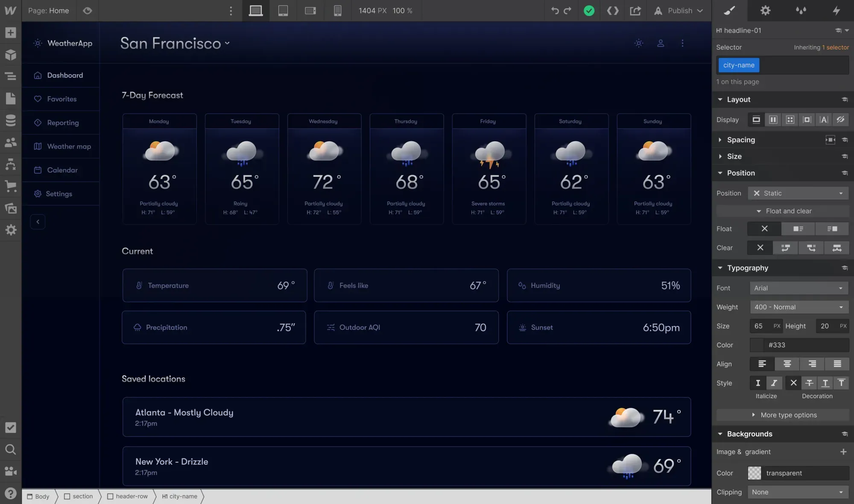Screen dimensions: 854x504
Task: Click the background color swatch
Action: click(755, 473)
